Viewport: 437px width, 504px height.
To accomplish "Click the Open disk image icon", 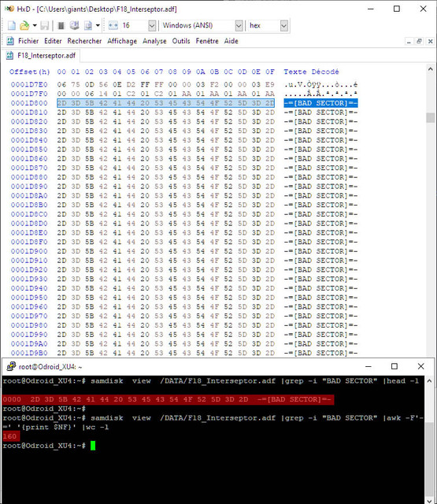I will (88, 25).
